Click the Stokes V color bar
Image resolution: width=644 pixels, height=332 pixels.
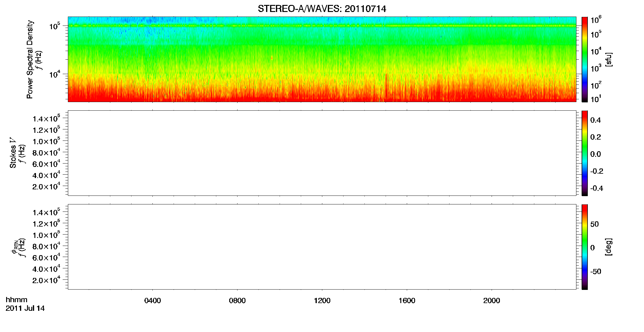584,153
